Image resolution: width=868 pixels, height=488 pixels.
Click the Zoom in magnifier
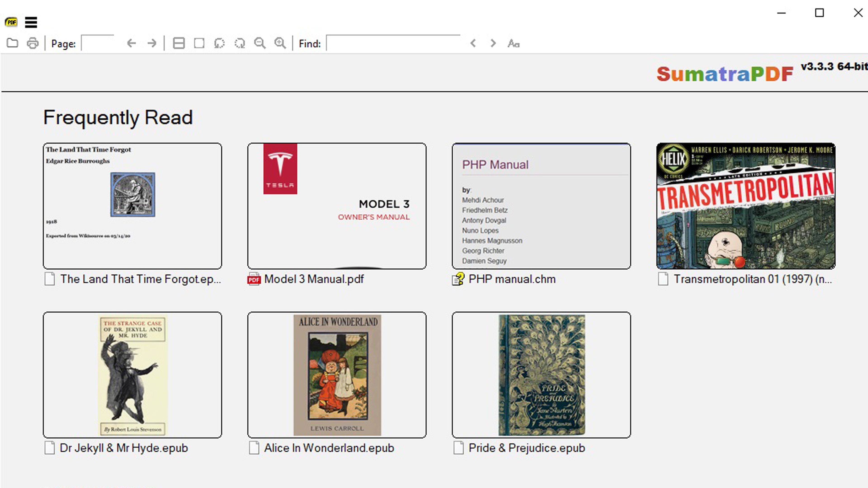tap(280, 43)
